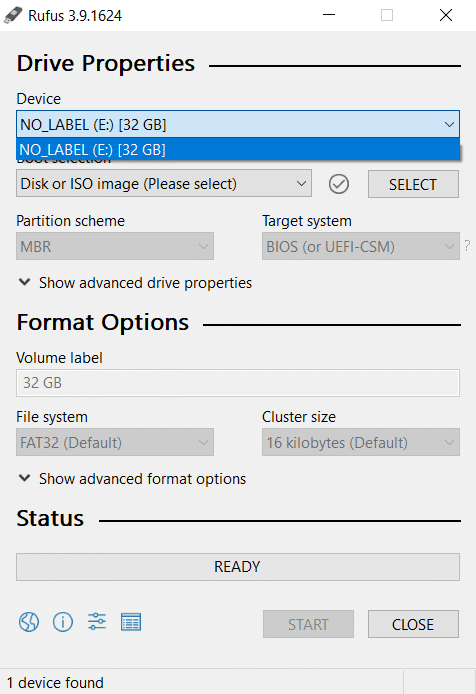Viewport: 476px width, 694px height.
Task: Click the checksum checkmark icon
Action: pos(339,184)
